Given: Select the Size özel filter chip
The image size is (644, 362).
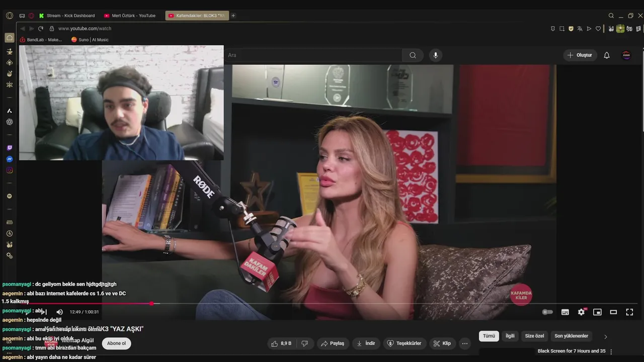Looking at the screenshot, I should 534,336.
